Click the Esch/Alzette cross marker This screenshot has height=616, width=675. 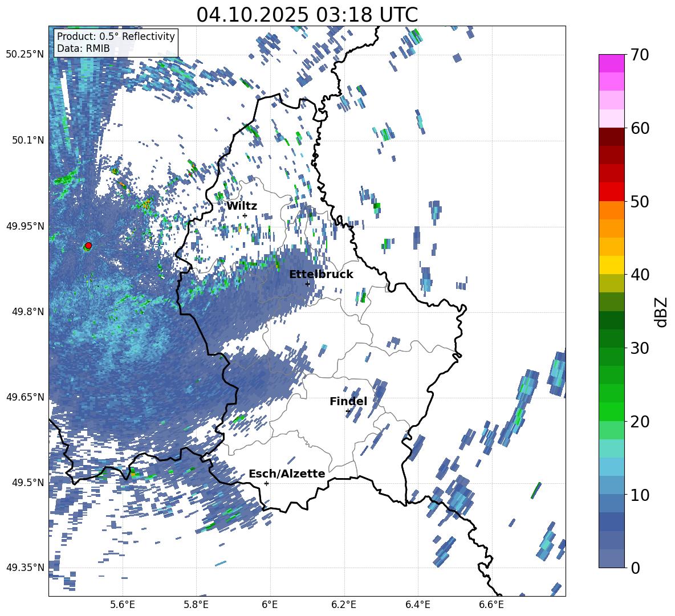click(266, 483)
